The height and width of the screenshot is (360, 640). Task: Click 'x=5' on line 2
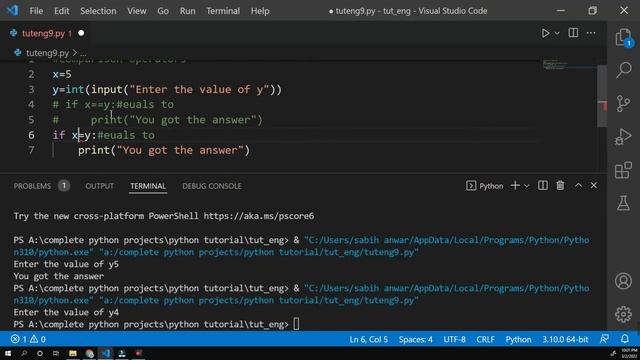(62, 74)
